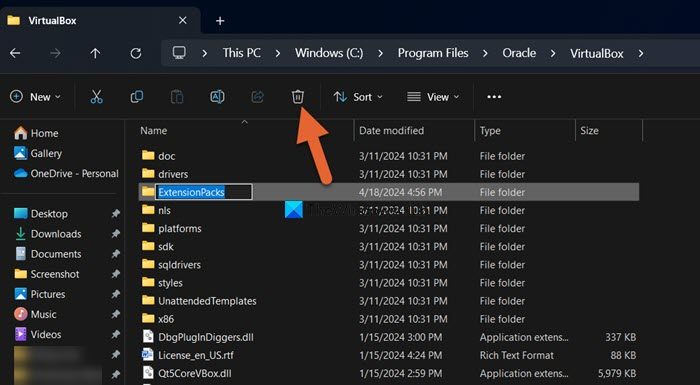Select the drivers folder
Screen dimensions: 700x385
click(x=389, y=174)
